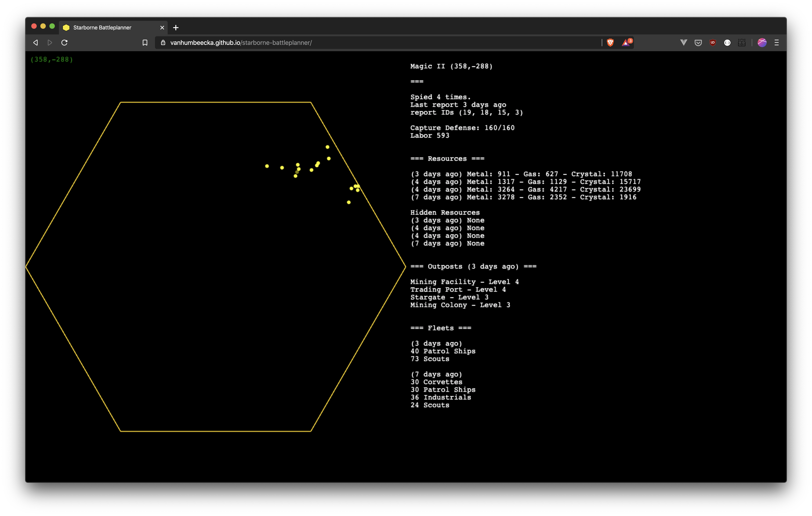Click the green (358,-288) coordinate label
812x516 pixels.
click(52, 60)
